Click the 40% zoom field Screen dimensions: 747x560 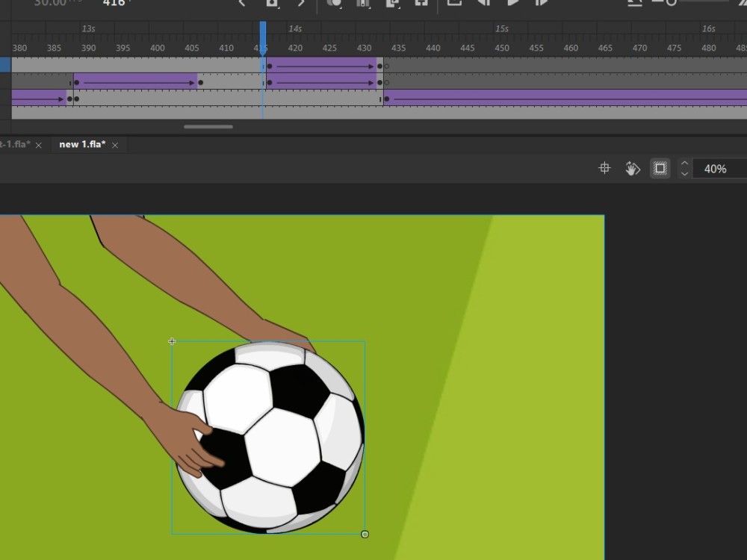719,169
